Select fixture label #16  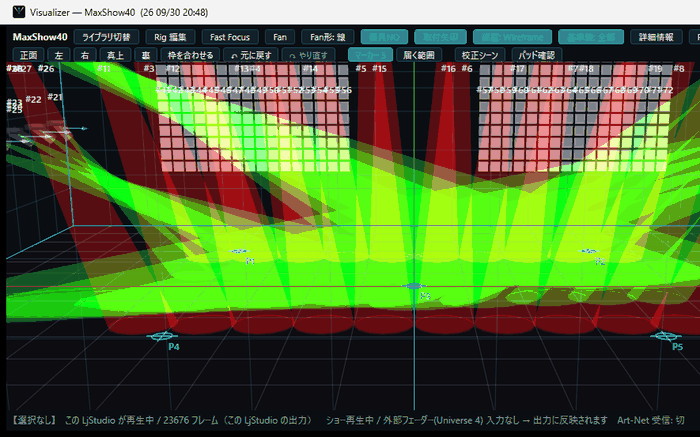[448, 69]
